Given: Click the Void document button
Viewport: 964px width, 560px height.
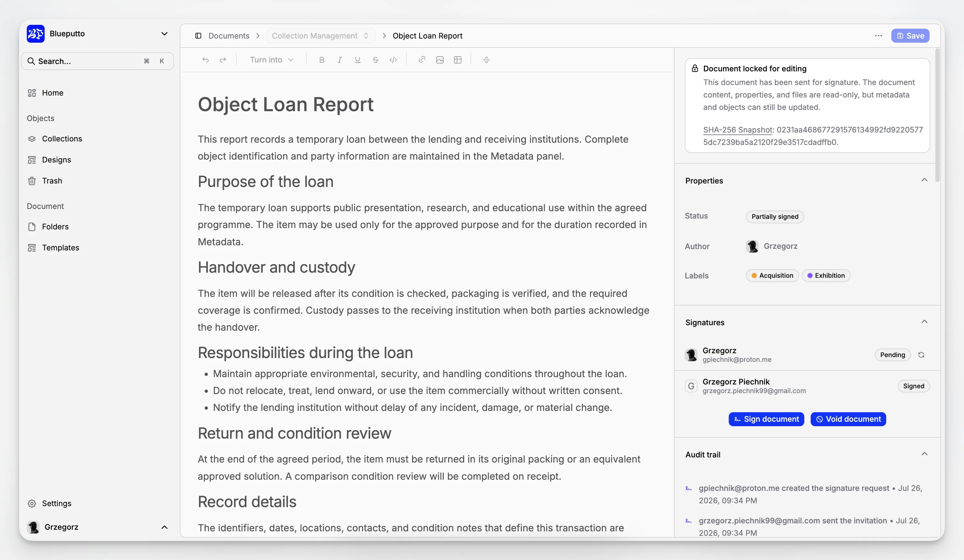Looking at the screenshot, I should point(848,419).
